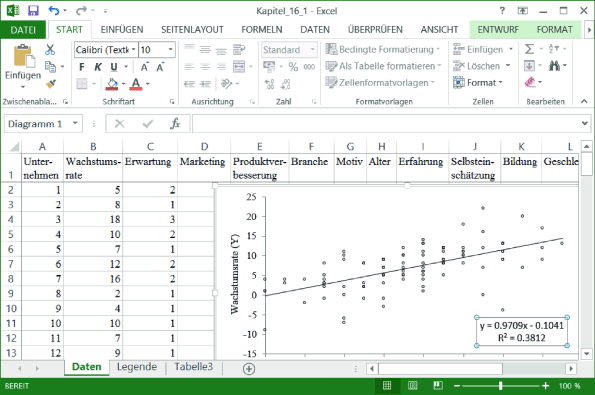
Task: Redo the last undone action
Action: 81,11
